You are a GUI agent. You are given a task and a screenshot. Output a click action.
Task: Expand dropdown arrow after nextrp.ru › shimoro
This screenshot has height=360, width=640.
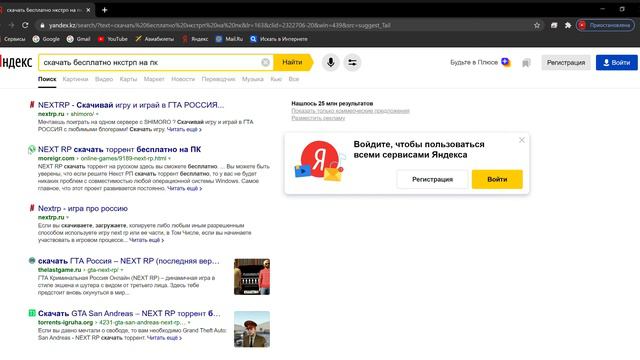tap(97, 114)
